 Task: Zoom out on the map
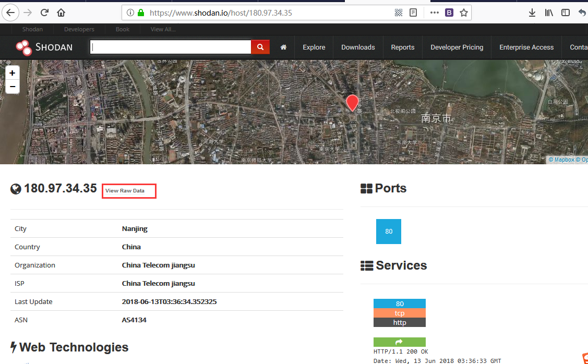pyautogui.click(x=13, y=87)
